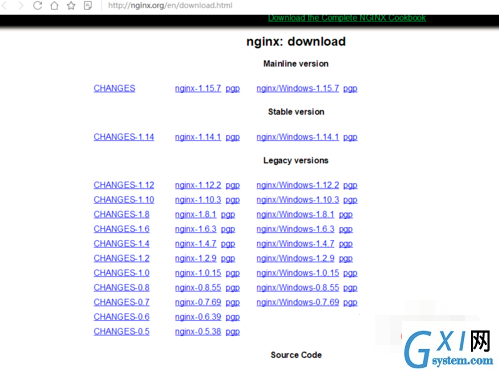Open CHANGES-0.6 link
The height and width of the screenshot is (369, 500).
pos(121,317)
